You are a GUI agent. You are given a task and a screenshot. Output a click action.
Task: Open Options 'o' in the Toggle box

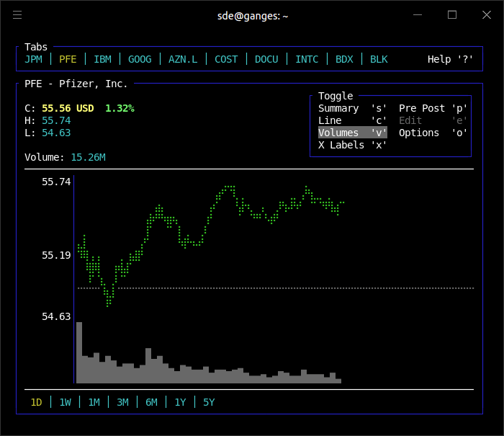tap(433, 133)
